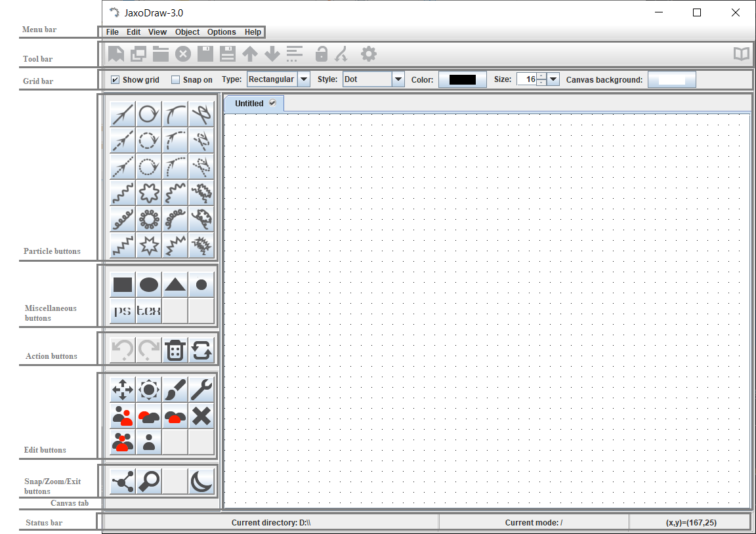Click the refresh canvas button
This screenshot has height=534, width=756.
[201, 350]
